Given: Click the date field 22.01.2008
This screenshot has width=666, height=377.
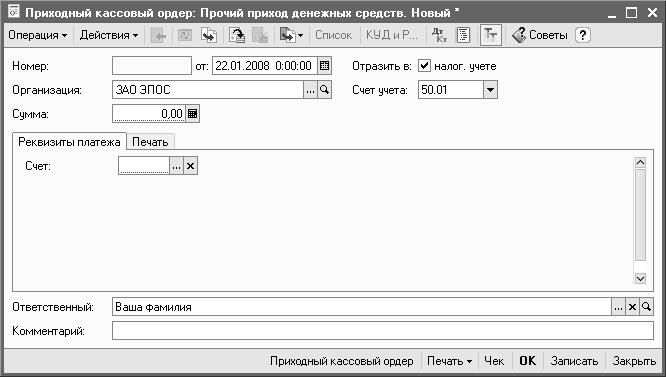Looking at the screenshot, I should click(264, 66).
